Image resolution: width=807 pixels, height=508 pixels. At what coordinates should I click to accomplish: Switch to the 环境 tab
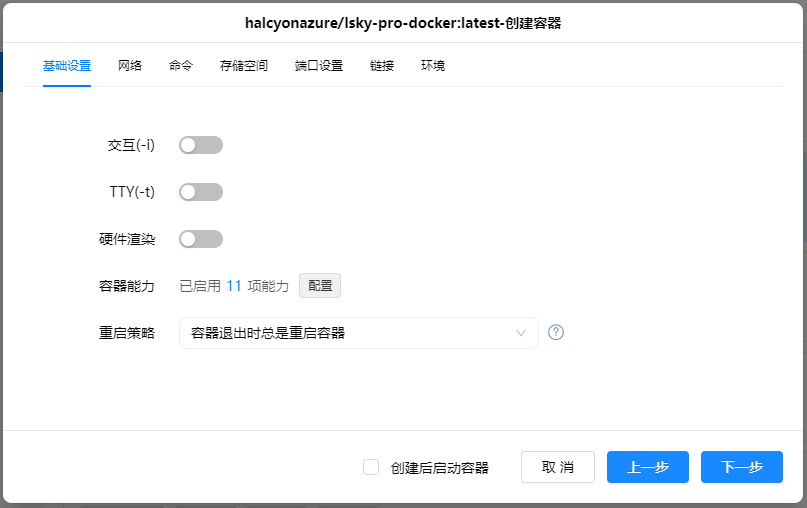tap(433, 66)
